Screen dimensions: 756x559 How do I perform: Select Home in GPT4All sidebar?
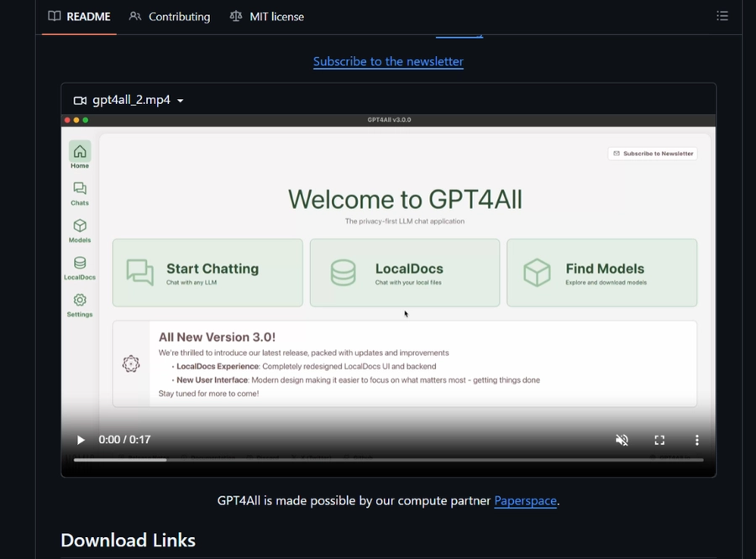coord(80,155)
